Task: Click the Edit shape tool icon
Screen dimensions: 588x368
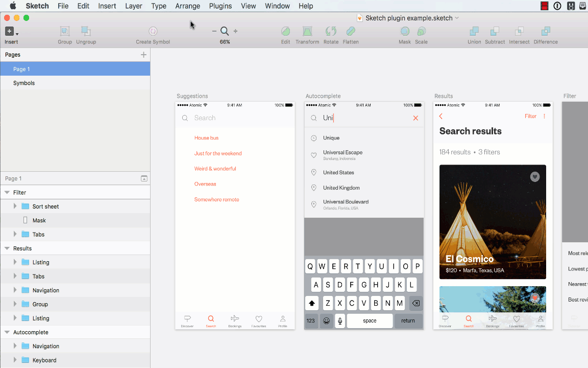Action: (285, 31)
